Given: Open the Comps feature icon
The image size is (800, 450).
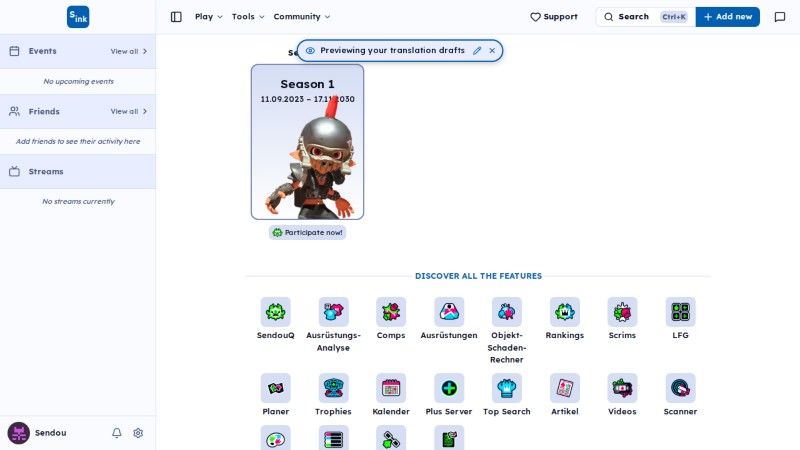Looking at the screenshot, I should (x=391, y=312).
